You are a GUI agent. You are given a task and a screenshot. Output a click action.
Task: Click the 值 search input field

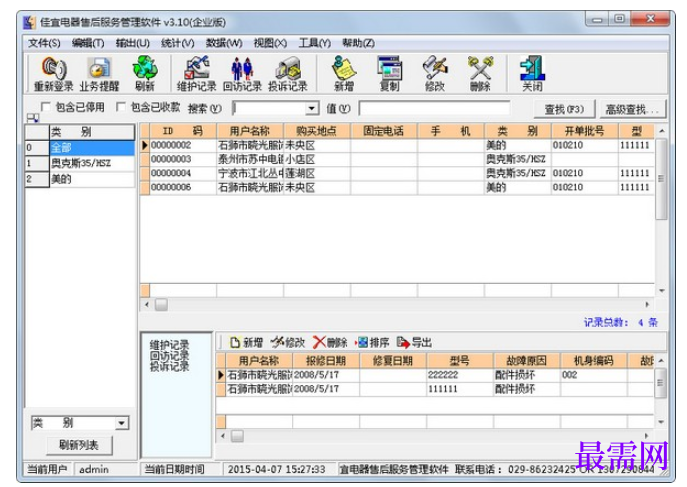pyautogui.click(x=434, y=108)
